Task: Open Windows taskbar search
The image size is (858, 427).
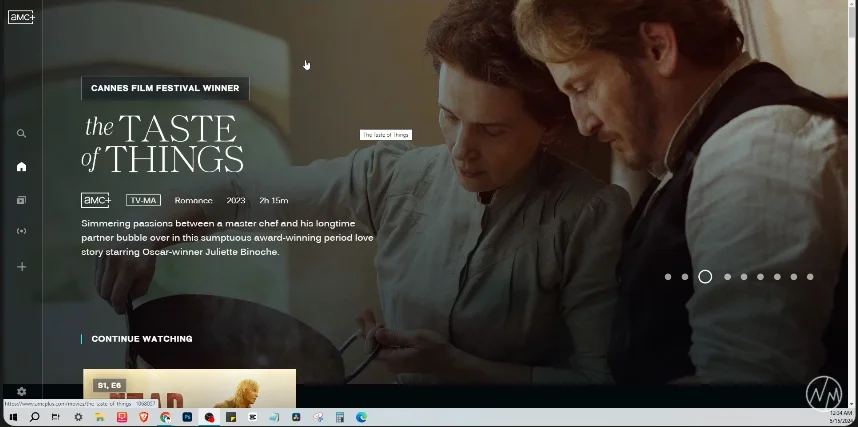Action: pyautogui.click(x=34, y=417)
